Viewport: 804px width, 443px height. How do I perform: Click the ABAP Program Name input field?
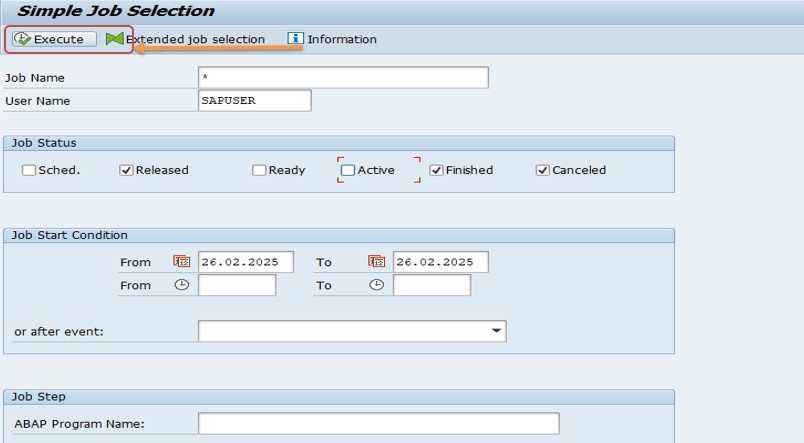coord(378,424)
